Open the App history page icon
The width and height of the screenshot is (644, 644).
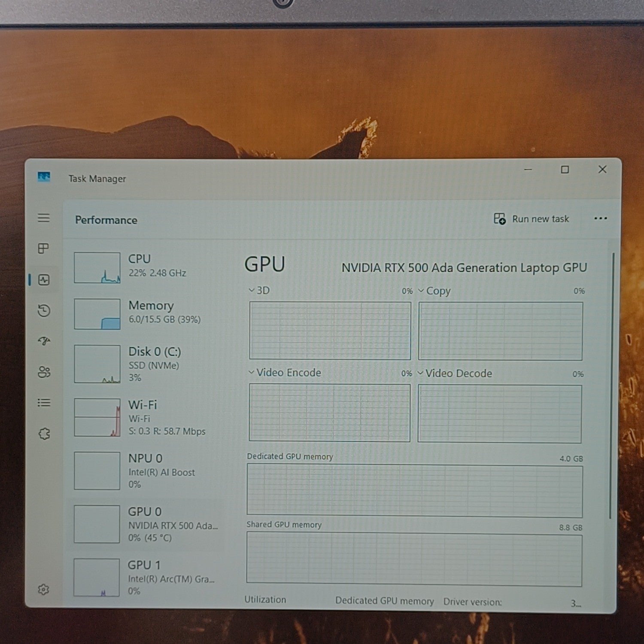(44, 310)
